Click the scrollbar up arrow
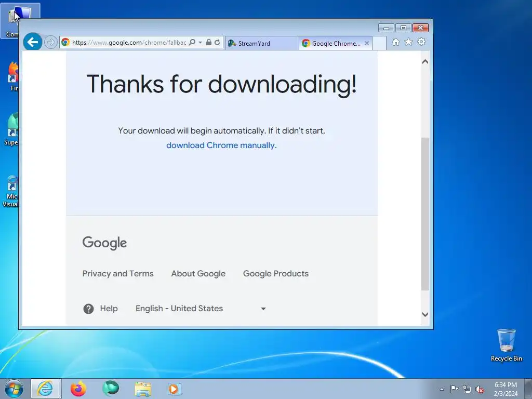The width and height of the screenshot is (532, 399). coord(425,62)
